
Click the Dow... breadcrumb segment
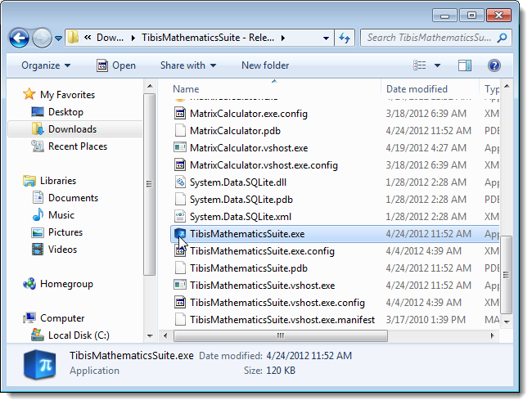pos(110,38)
